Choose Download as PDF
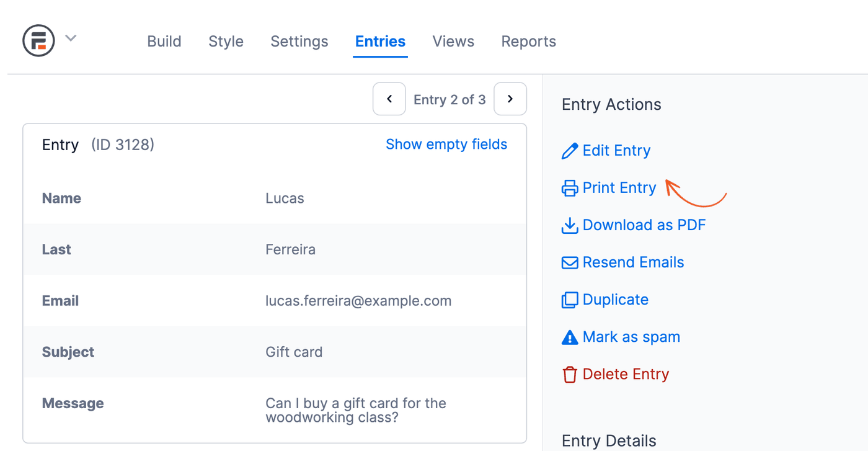This screenshot has height=451, width=868. coord(644,225)
